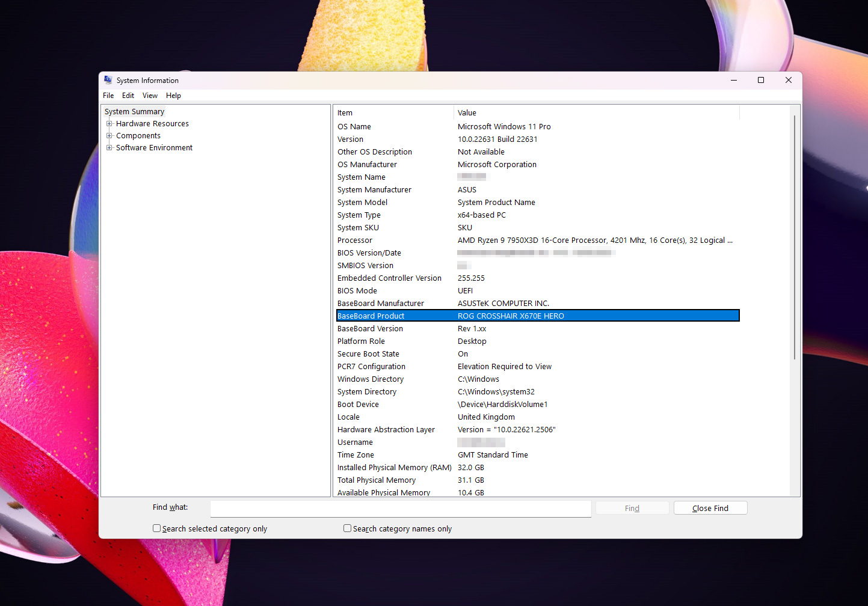
Task: Select the System Type row
Action: [x=537, y=215]
